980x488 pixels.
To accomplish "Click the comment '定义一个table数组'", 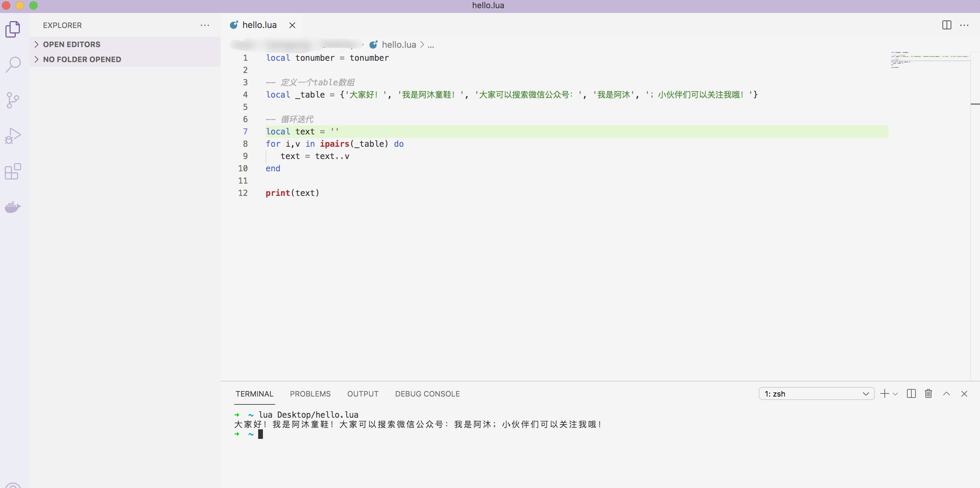I will click(x=317, y=83).
